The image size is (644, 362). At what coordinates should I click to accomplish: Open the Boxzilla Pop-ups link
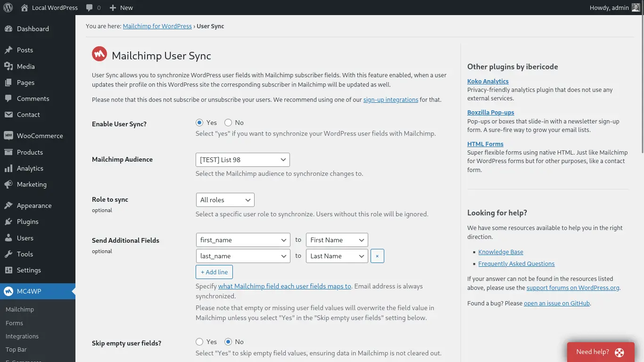click(x=491, y=113)
